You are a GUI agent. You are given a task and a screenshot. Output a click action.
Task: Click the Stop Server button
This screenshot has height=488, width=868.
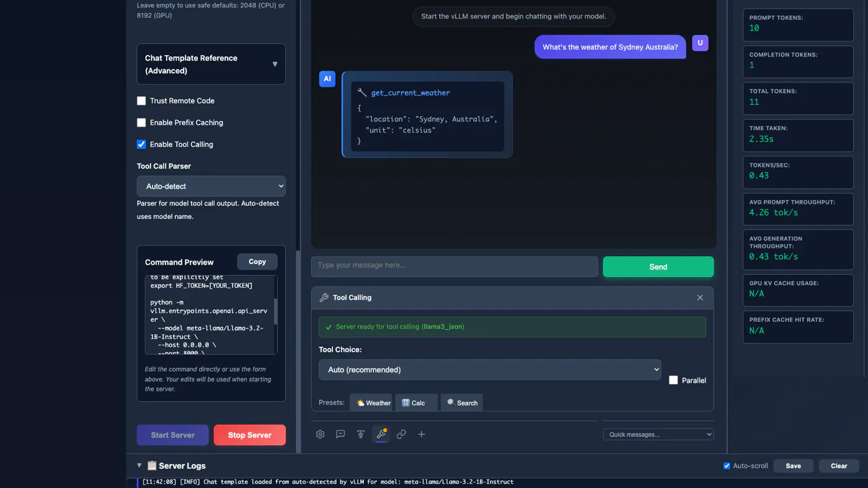(250, 435)
